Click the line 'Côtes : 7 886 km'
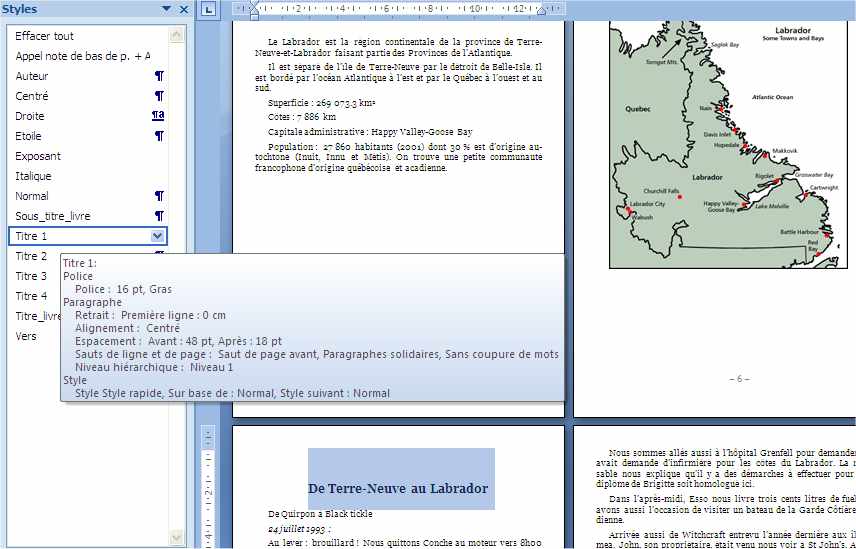 pyautogui.click(x=302, y=117)
